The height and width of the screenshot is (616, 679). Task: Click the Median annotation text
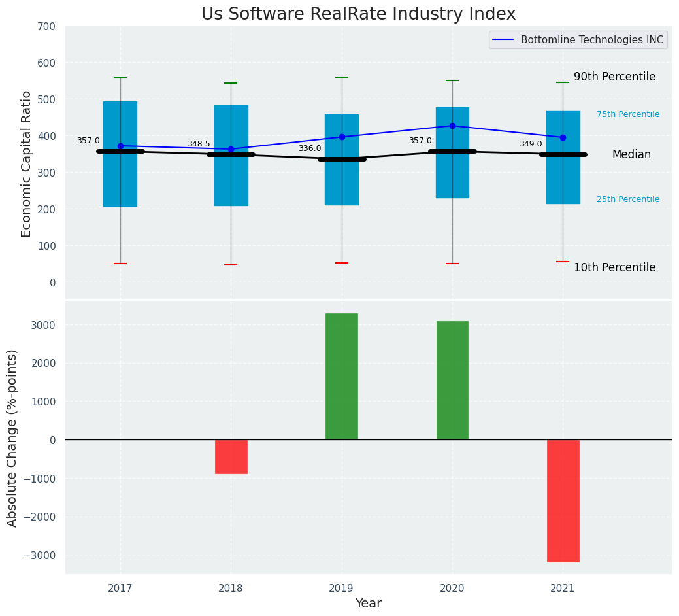(x=631, y=154)
